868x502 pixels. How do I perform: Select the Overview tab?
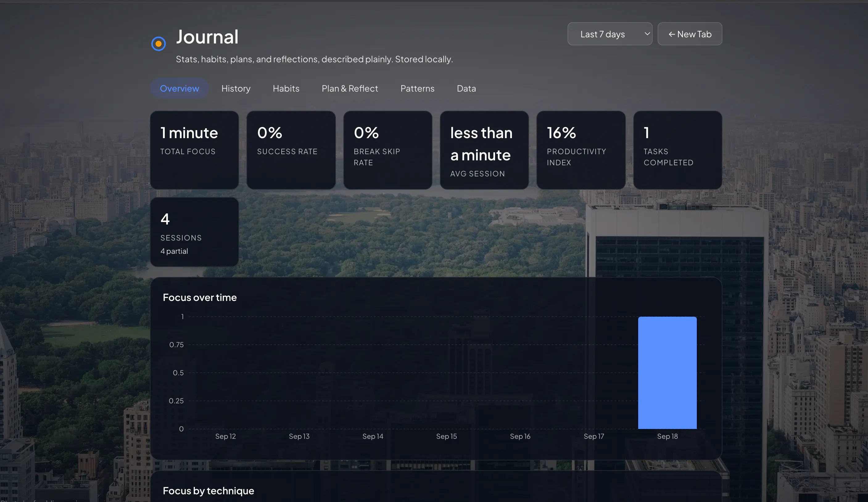coord(180,88)
